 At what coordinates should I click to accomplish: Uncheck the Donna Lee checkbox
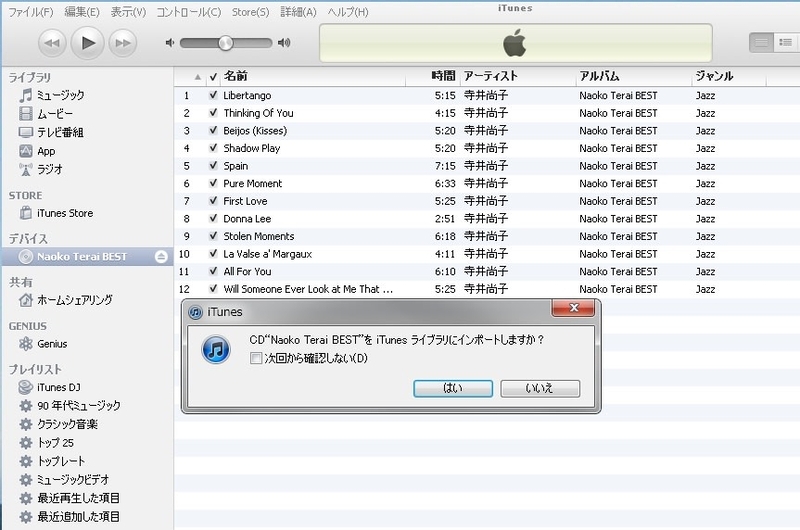(x=213, y=218)
